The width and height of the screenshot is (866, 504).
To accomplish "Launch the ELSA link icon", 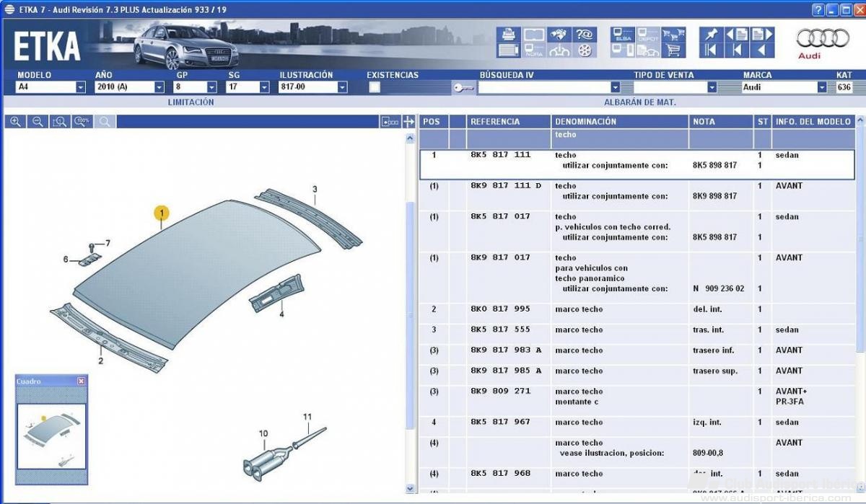I will pyautogui.click(x=622, y=35).
